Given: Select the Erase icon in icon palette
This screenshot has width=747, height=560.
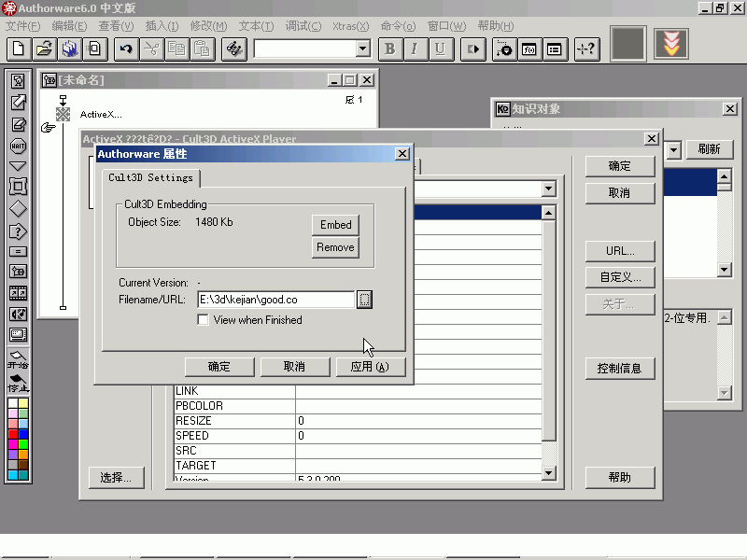Looking at the screenshot, I should click(18, 124).
